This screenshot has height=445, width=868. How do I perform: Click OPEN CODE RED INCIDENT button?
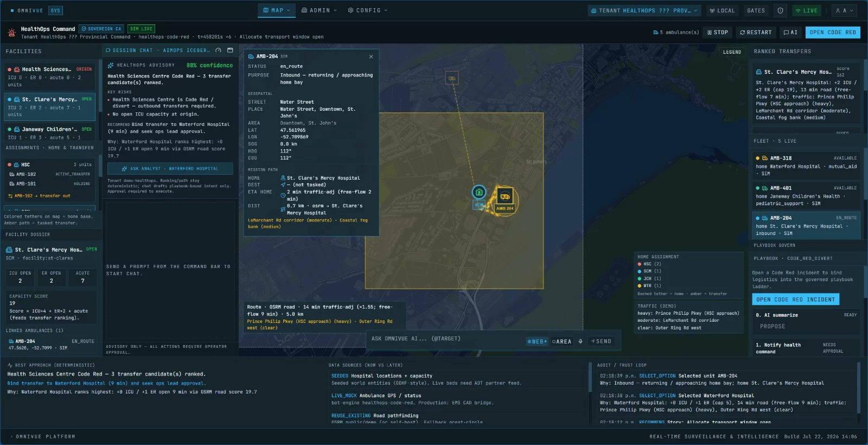coord(795,300)
